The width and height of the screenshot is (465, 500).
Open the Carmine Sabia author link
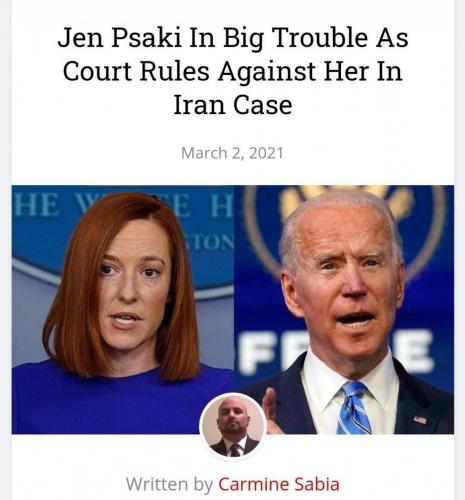[279, 484]
